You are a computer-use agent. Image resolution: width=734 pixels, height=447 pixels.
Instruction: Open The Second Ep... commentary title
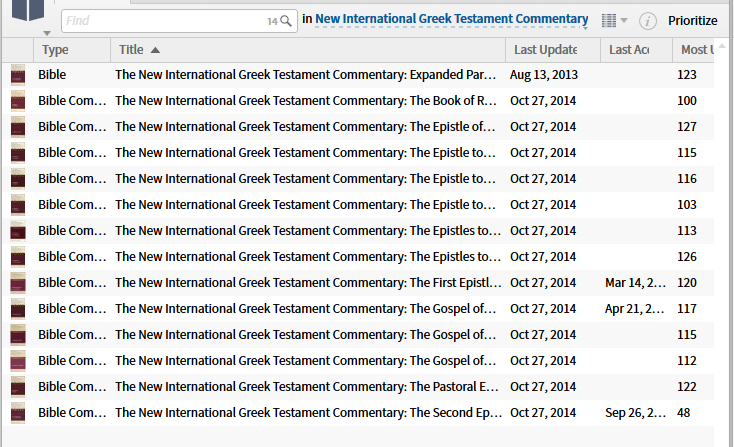click(x=308, y=412)
